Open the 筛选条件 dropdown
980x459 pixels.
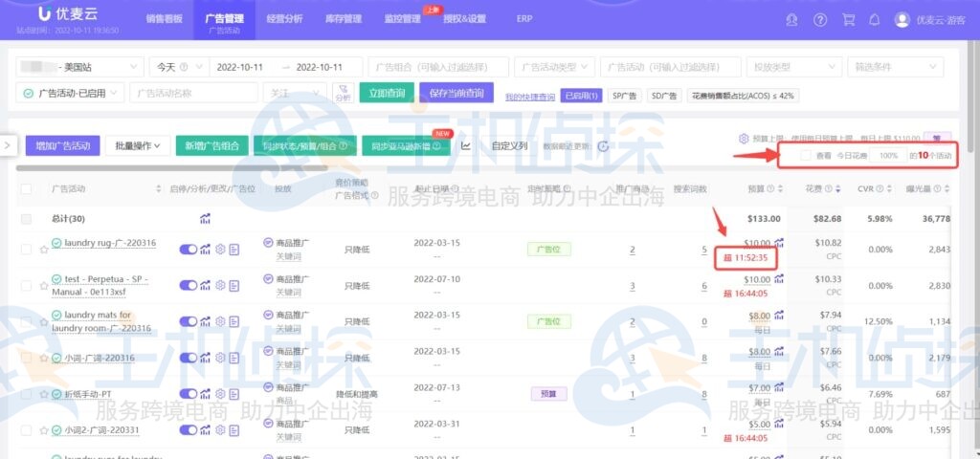tap(896, 67)
